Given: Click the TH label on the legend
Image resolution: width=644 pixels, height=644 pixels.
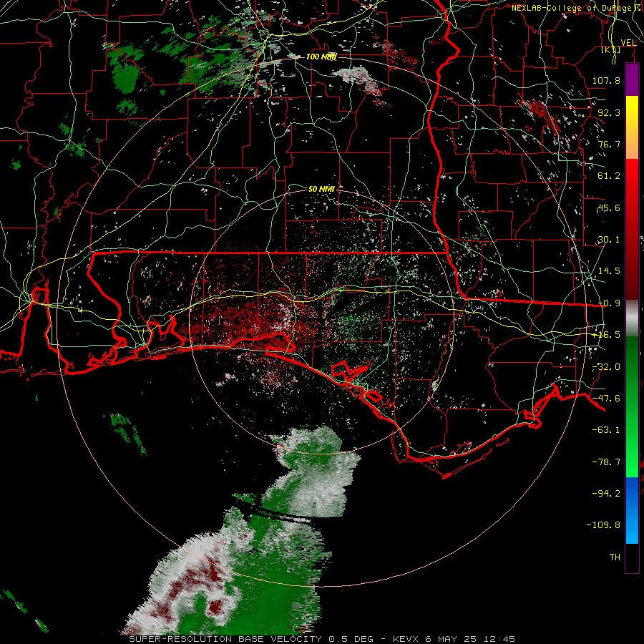Looking at the screenshot, I should point(615,557).
